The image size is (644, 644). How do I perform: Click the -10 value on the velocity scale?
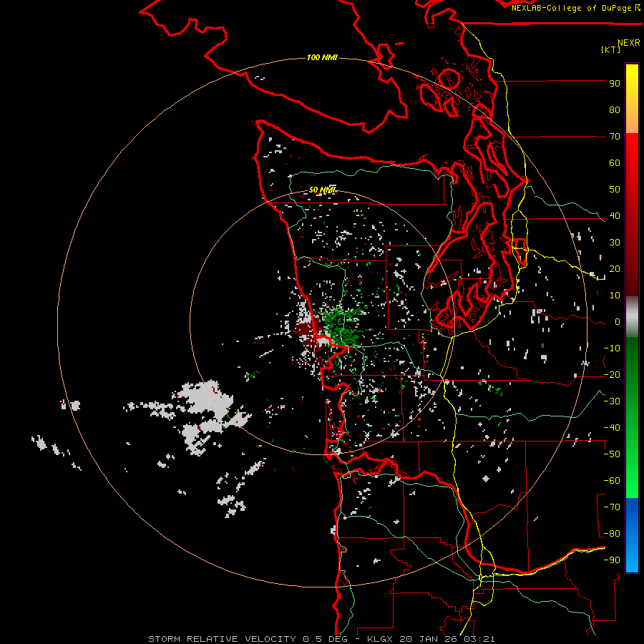pos(612,348)
